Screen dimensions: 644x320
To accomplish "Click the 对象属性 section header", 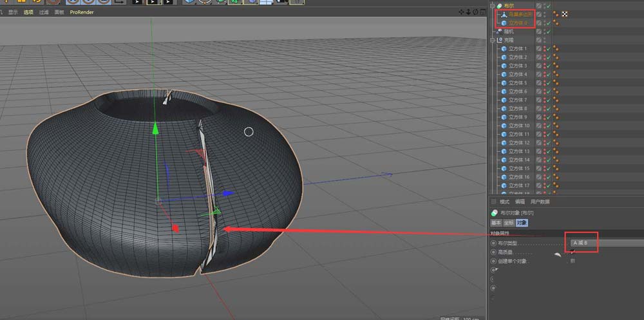I will click(500, 233).
